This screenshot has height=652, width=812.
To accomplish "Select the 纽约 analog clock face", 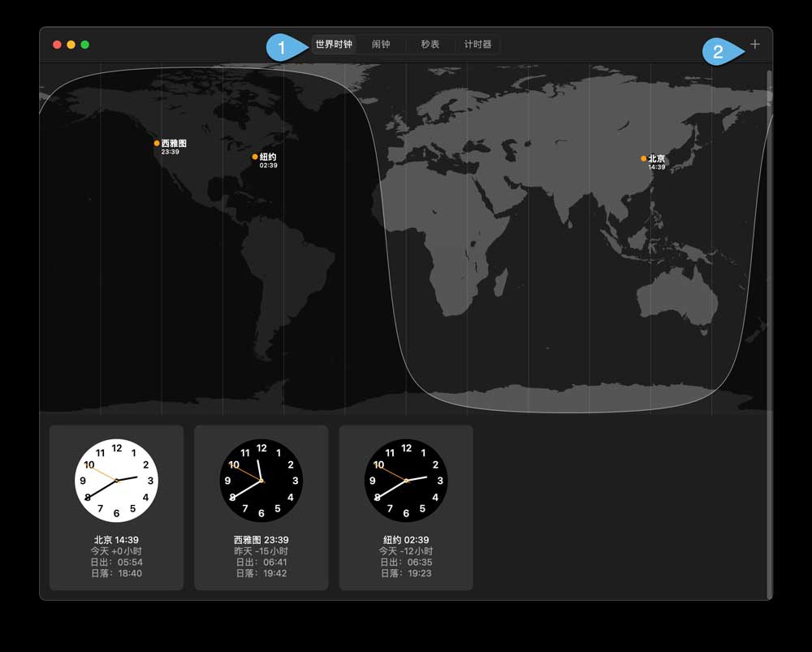I will click(405, 481).
